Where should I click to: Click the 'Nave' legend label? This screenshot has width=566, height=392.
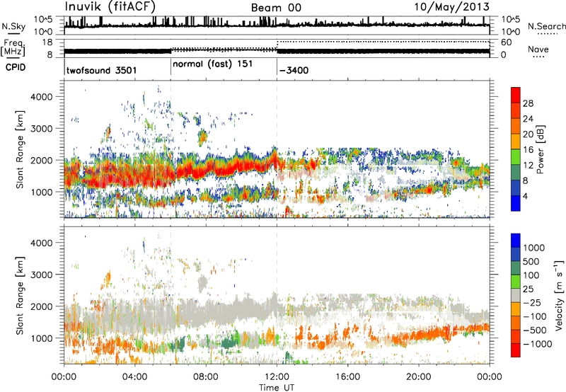pyautogui.click(x=538, y=49)
